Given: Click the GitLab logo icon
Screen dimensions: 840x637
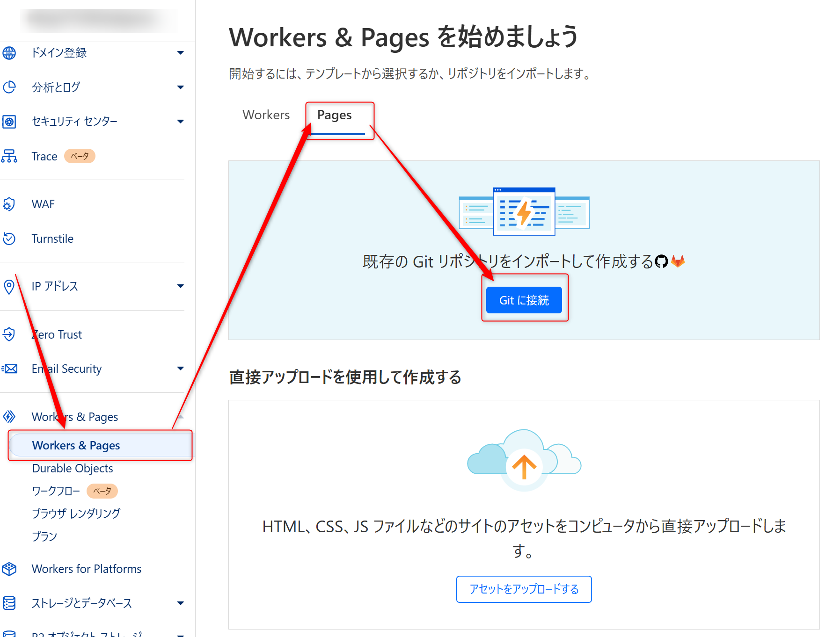Looking at the screenshot, I should [678, 261].
